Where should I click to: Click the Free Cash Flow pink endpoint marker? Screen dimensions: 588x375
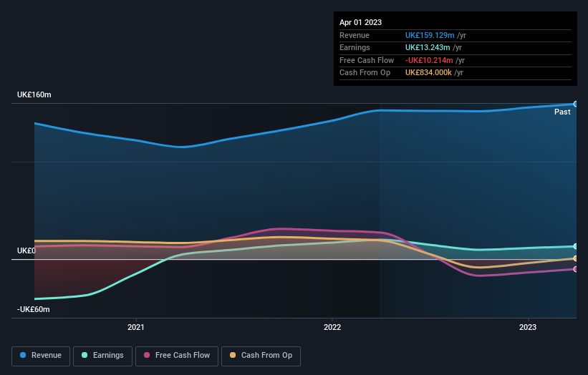pos(576,269)
